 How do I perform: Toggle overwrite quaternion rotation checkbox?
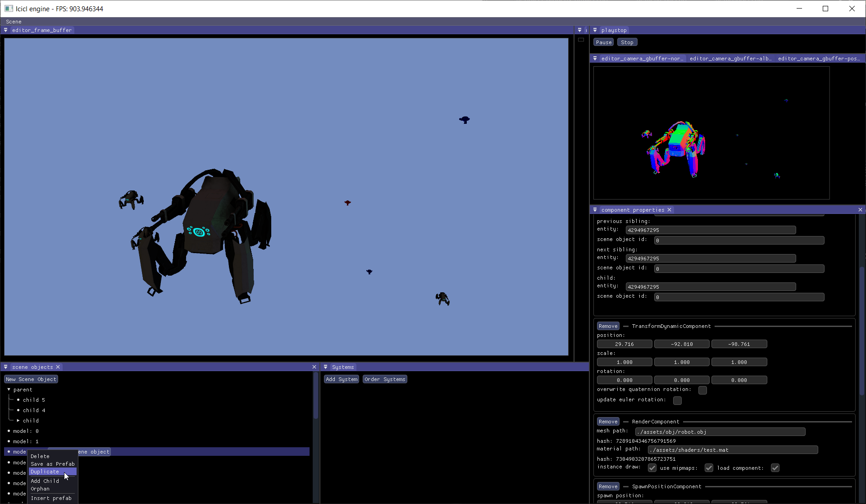(x=702, y=390)
